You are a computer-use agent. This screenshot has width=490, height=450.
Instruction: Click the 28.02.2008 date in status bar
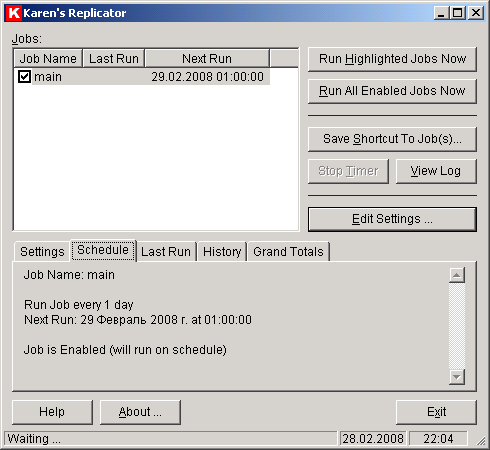[x=373, y=439]
